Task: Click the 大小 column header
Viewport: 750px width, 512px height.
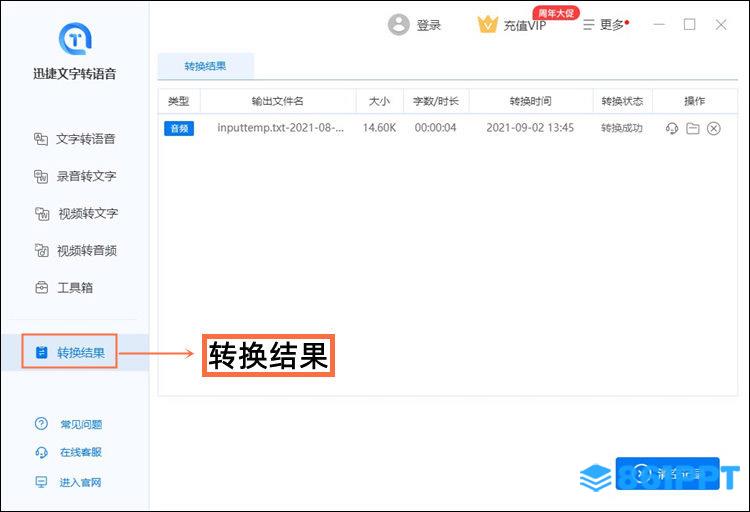Action: click(x=379, y=101)
